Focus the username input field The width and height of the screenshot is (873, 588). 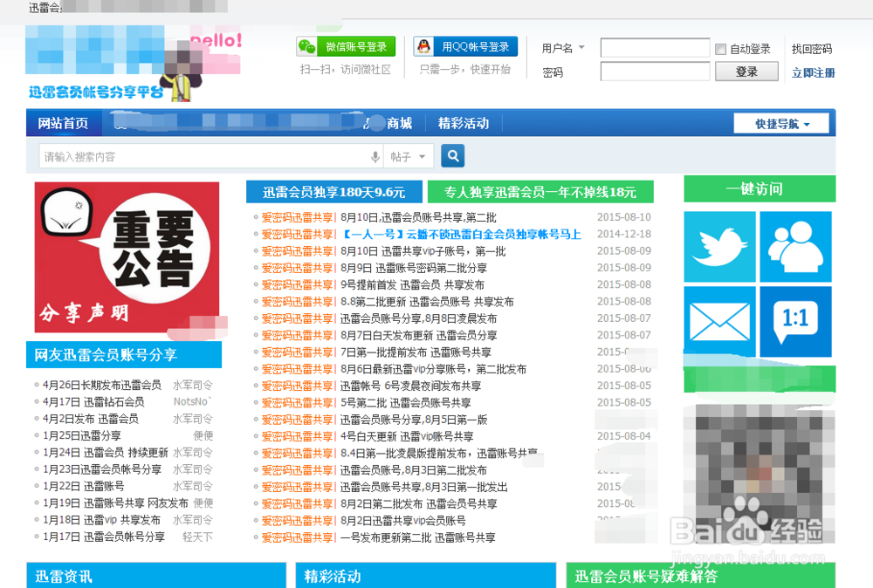tap(655, 48)
